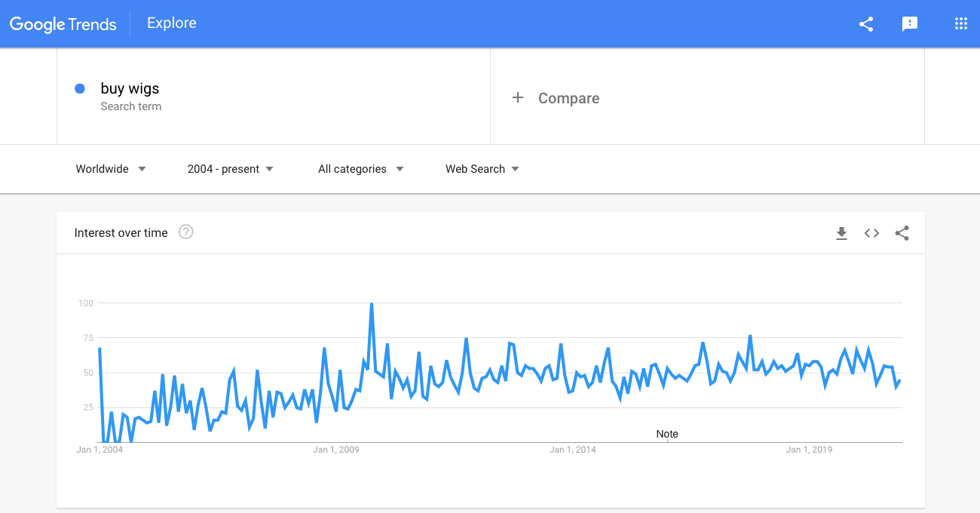Screen dimensions: 980x513
Task: Open help icon beside Interest over time
Action: tap(186, 232)
